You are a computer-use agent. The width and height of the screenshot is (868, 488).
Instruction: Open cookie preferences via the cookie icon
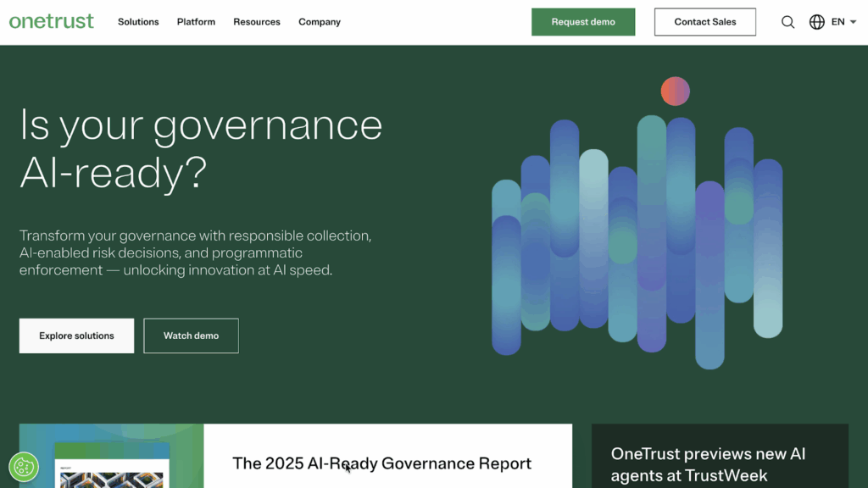[25, 465]
